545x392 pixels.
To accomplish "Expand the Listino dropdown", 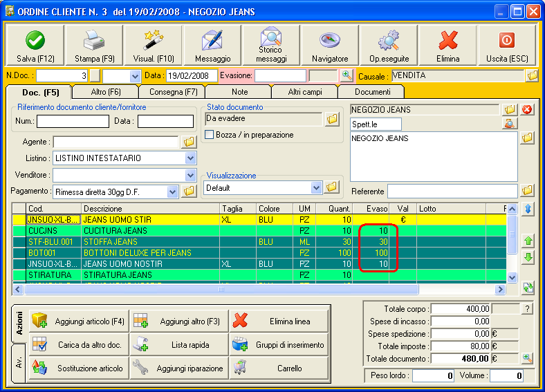I will coord(191,158).
